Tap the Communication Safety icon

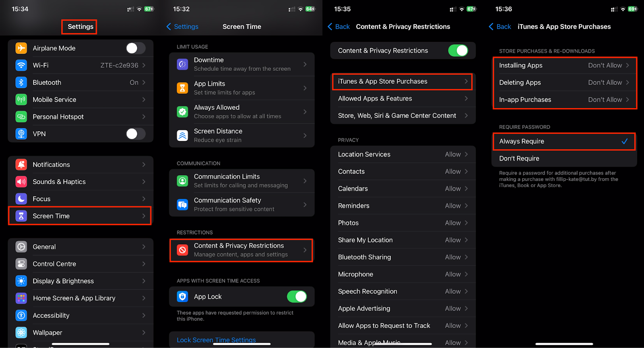click(182, 205)
